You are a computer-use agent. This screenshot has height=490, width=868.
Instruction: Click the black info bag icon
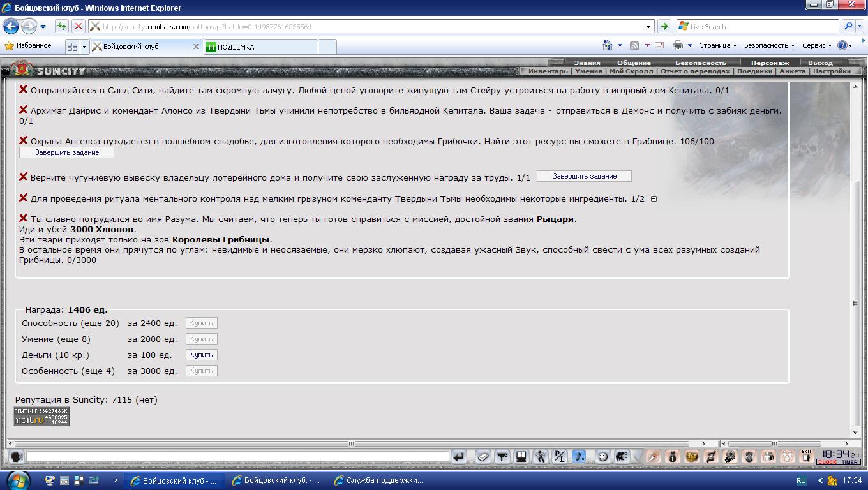(x=672, y=456)
